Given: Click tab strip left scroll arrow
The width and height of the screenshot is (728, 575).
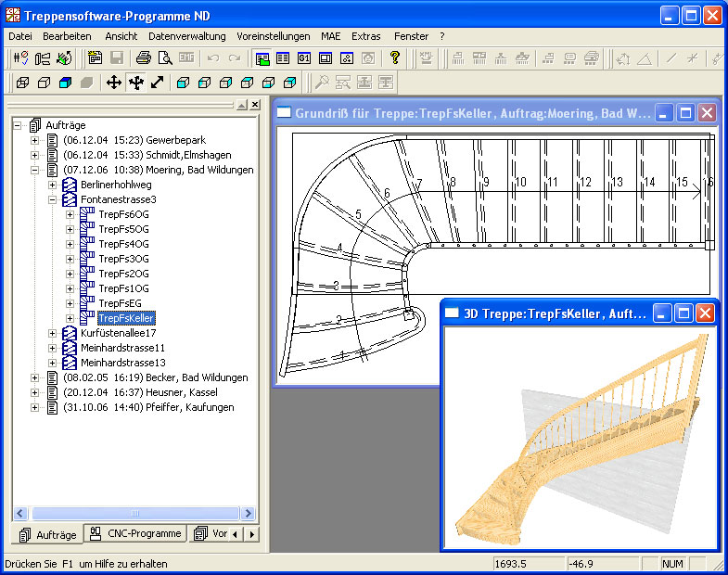Looking at the screenshot, I should coord(236,534).
